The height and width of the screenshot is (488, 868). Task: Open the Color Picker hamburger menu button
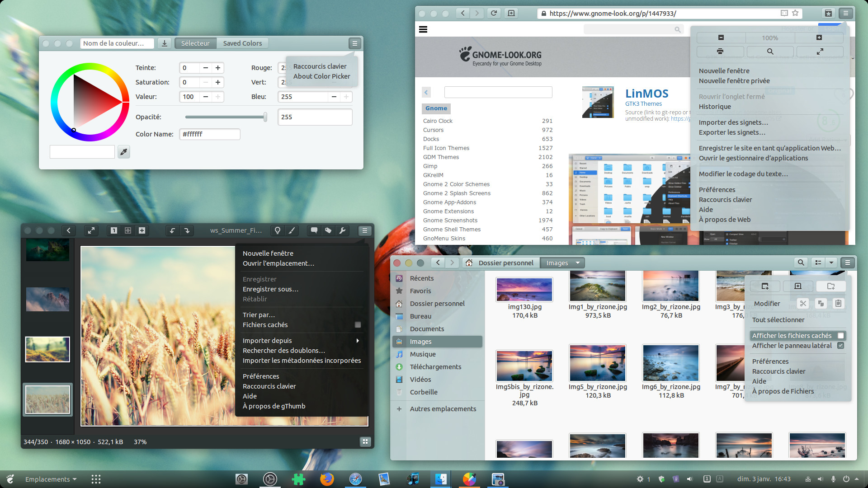coord(355,43)
